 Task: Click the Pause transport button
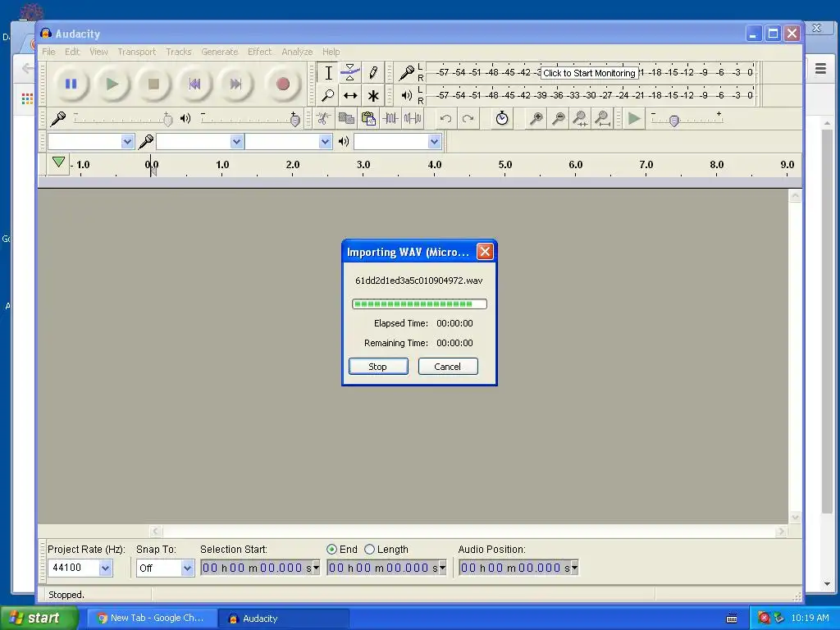pos(71,84)
